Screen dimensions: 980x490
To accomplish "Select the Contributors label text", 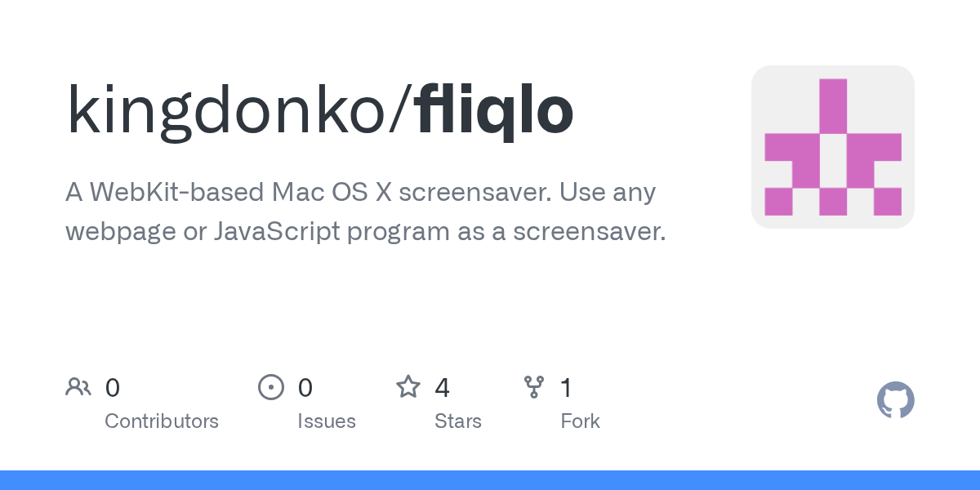I will pos(162,421).
